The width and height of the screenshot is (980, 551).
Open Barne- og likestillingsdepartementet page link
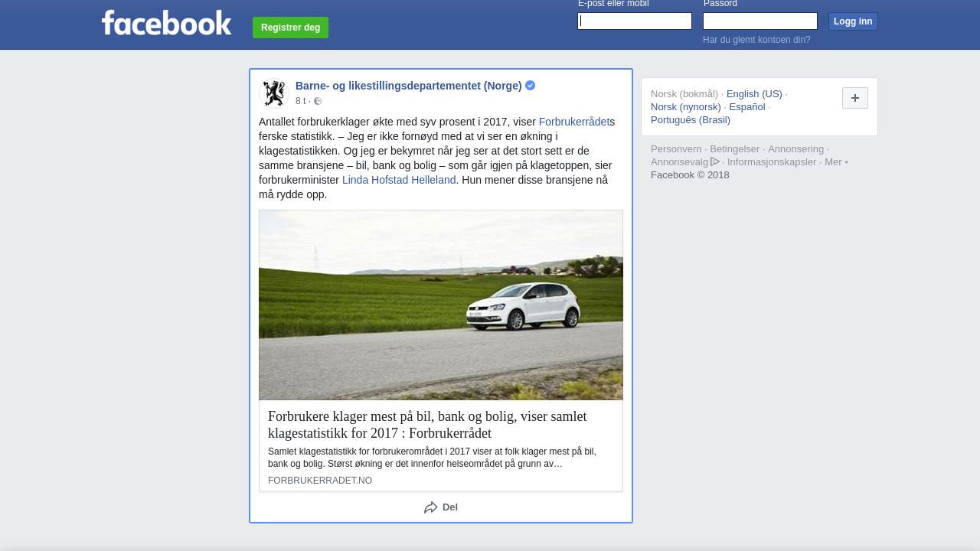pos(408,86)
